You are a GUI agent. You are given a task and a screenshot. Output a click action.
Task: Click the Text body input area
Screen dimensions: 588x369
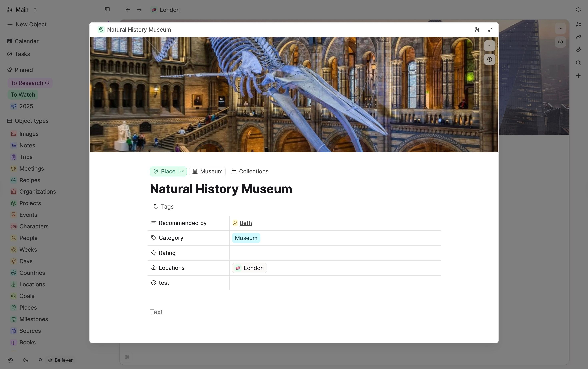[157, 312]
